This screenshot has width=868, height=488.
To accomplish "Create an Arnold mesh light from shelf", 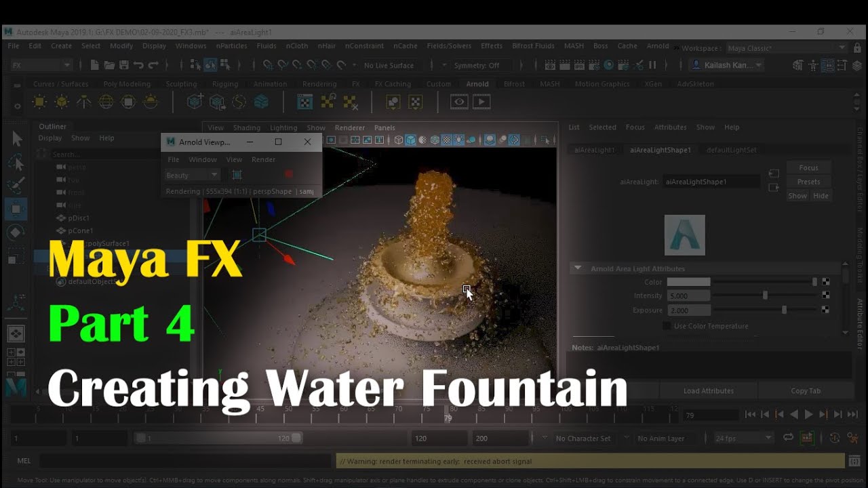I will (62, 102).
